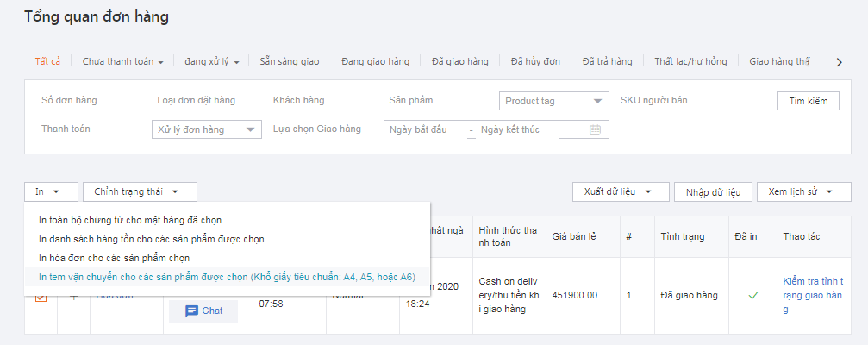Switch to the Sẵn sàng giao tab
The width and height of the screenshot is (868, 345).
click(x=290, y=61)
